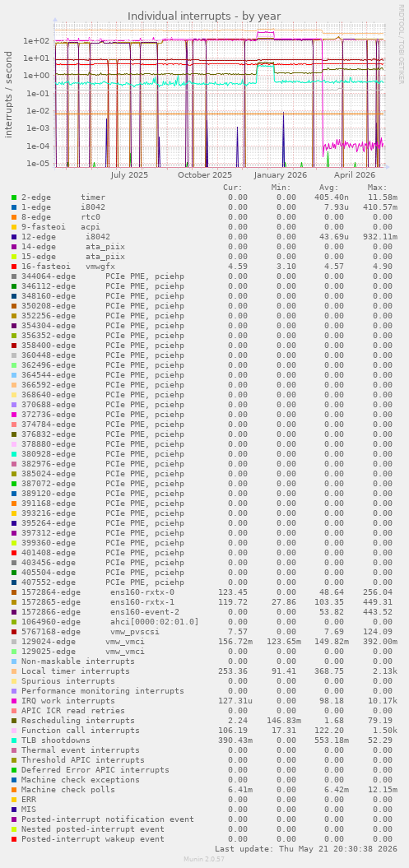Click the Local timer interrupts color swatch
The image size is (409, 868).
click(14, 671)
